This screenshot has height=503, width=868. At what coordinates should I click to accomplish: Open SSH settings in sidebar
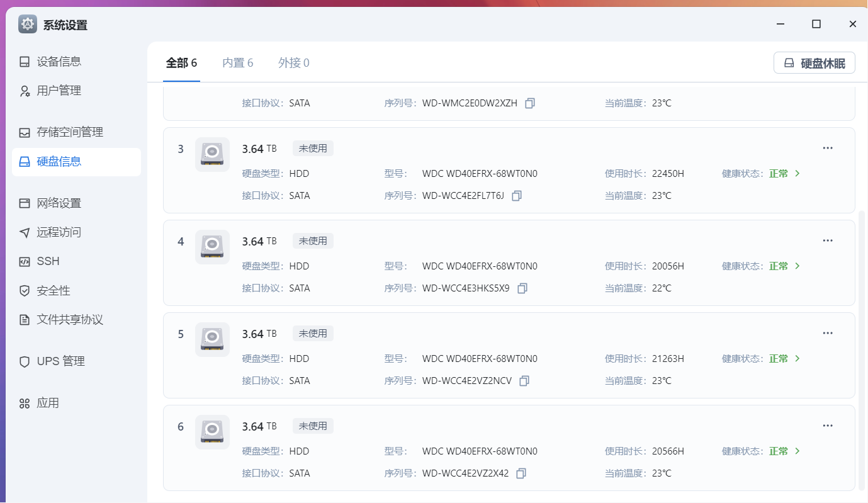(76, 261)
